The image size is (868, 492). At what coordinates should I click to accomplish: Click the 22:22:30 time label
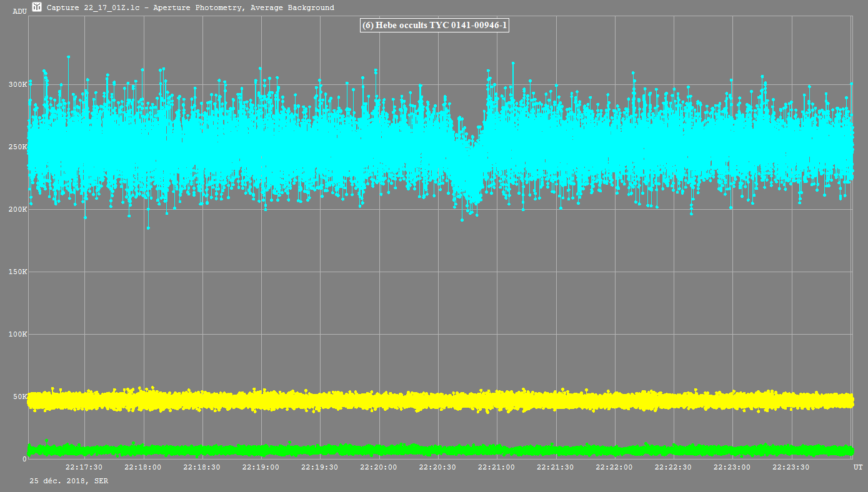point(673,467)
